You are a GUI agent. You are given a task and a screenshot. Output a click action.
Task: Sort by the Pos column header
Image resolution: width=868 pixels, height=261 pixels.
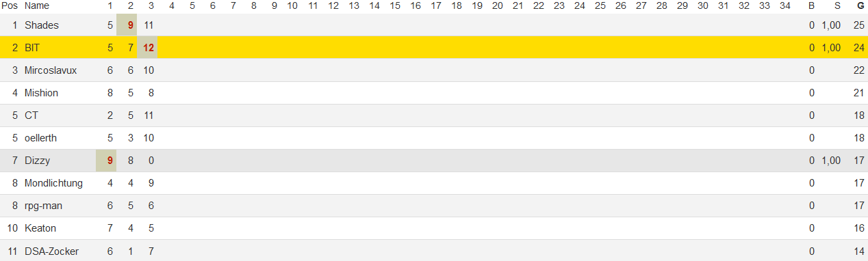[10, 5]
